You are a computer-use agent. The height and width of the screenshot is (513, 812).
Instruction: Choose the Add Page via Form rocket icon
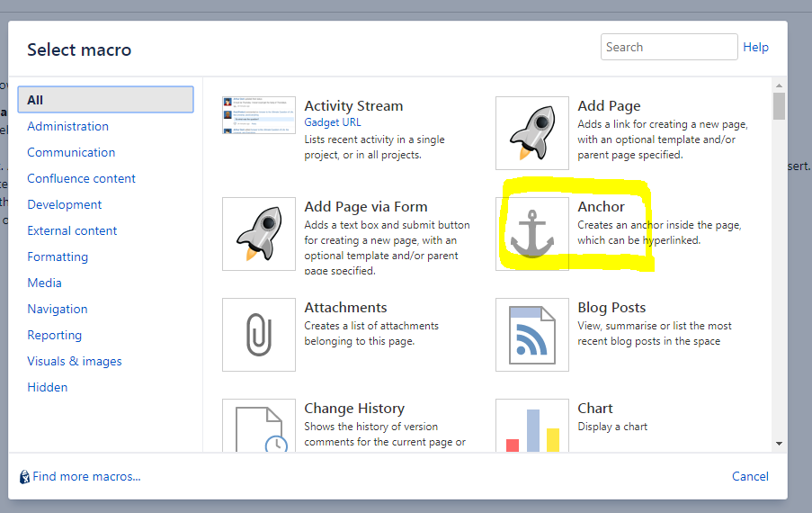259,234
